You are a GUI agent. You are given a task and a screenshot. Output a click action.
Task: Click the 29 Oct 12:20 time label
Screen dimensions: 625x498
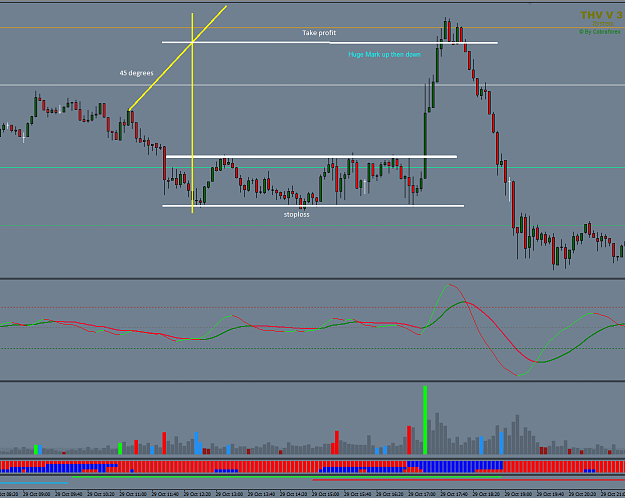click(197, 494)
